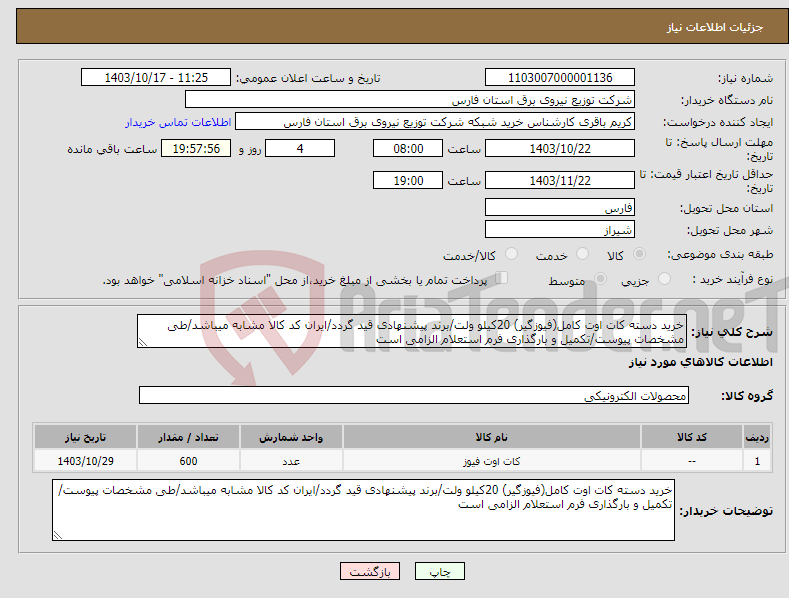Click the requester field کریم باقری
The height and width of the screenshot is (598, 789).
tap(435, 122)
